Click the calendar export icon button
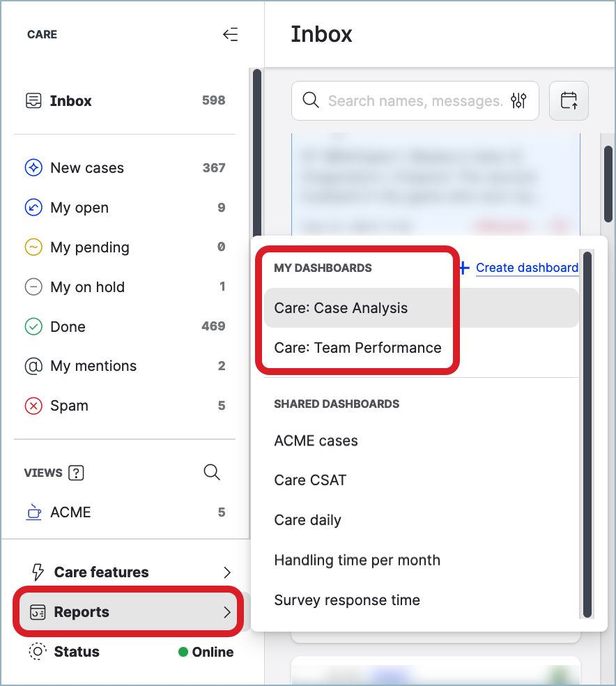Screen dimensions: 616x686 [x=569, y=101]
